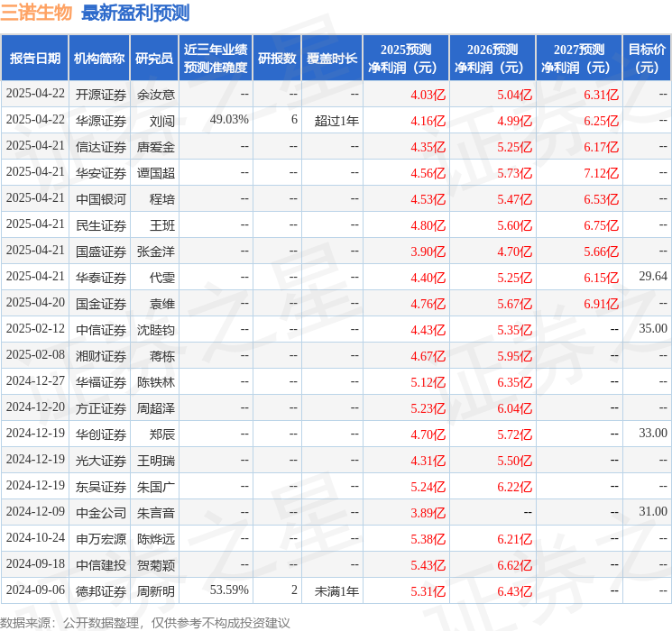Select the 49.03% accuracy value
Screen dimensions: 672x631
229,121
